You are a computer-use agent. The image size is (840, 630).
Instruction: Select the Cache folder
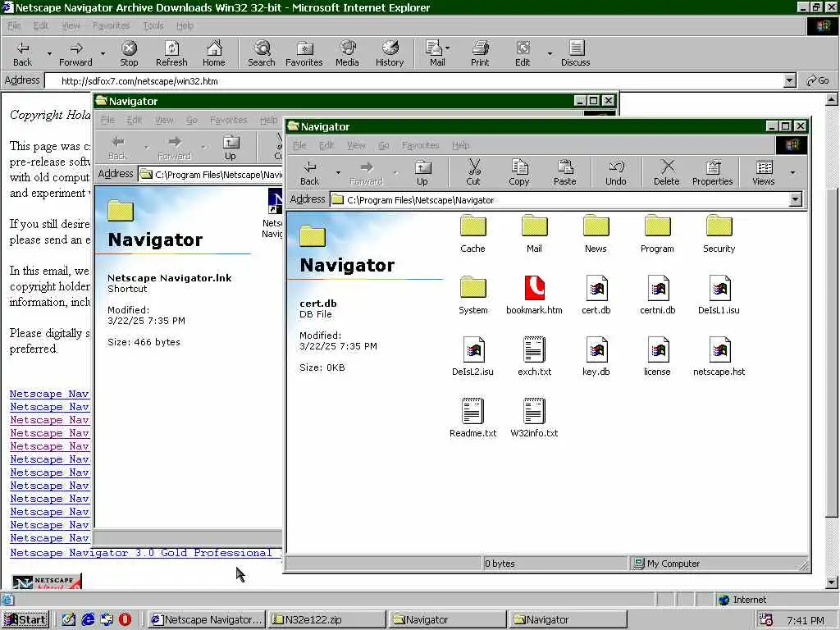(473, 234)
